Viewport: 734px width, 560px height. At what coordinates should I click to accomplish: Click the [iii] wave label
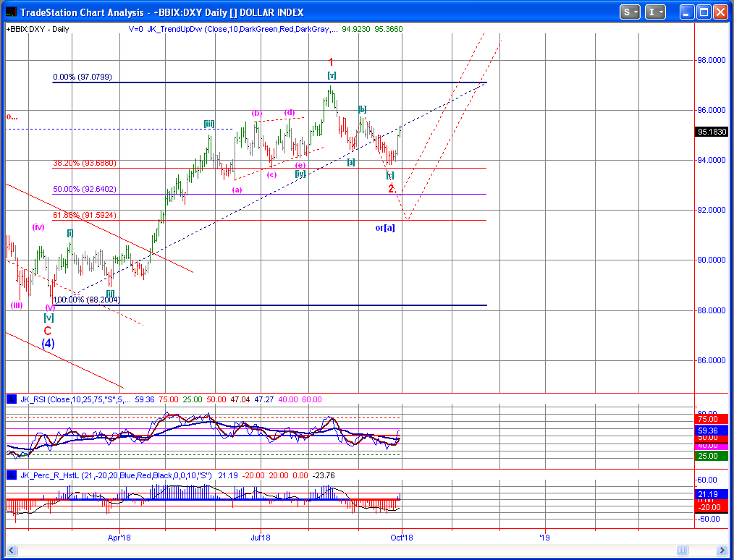click(x=209, y=124)
